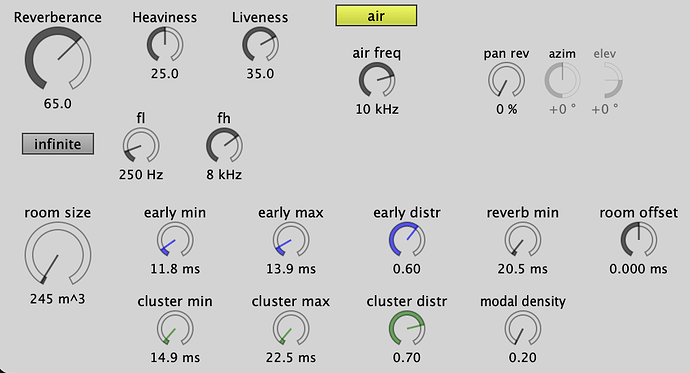Click the air freq label
Viewport: 690px width, 373px height.
pos(377,53)
